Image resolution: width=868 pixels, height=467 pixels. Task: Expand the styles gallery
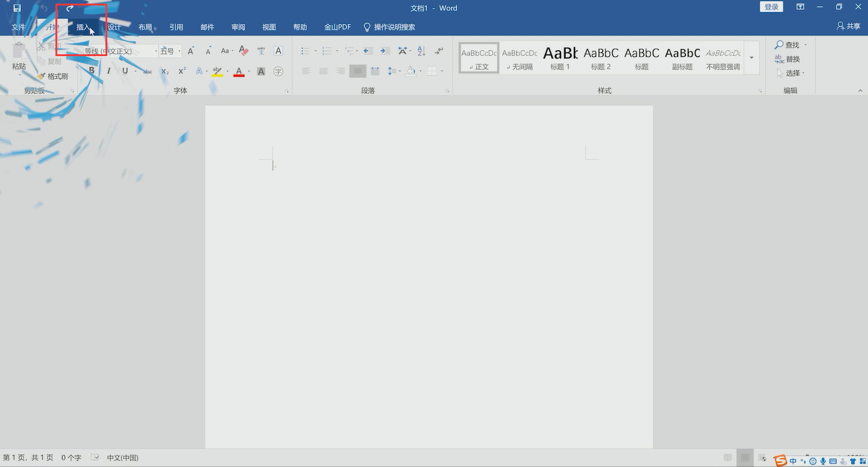coord(752,58)
